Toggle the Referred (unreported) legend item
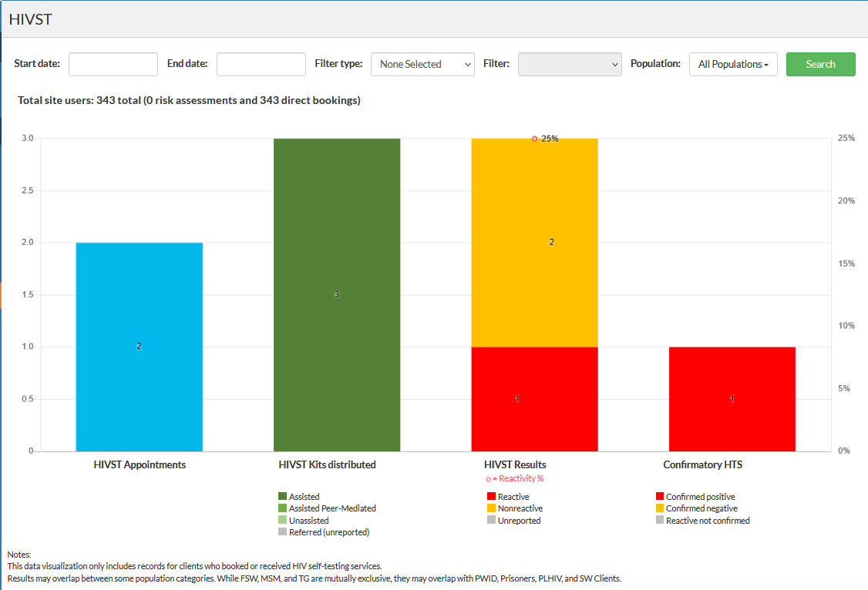The width and height of the screenshot is (868, 590). [x=328, y=532]
